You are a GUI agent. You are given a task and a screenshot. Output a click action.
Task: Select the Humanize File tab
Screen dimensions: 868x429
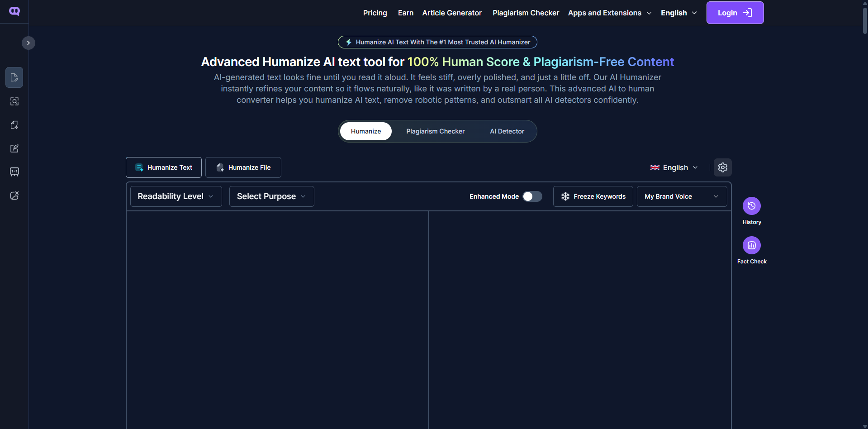(x=243, y=167)
